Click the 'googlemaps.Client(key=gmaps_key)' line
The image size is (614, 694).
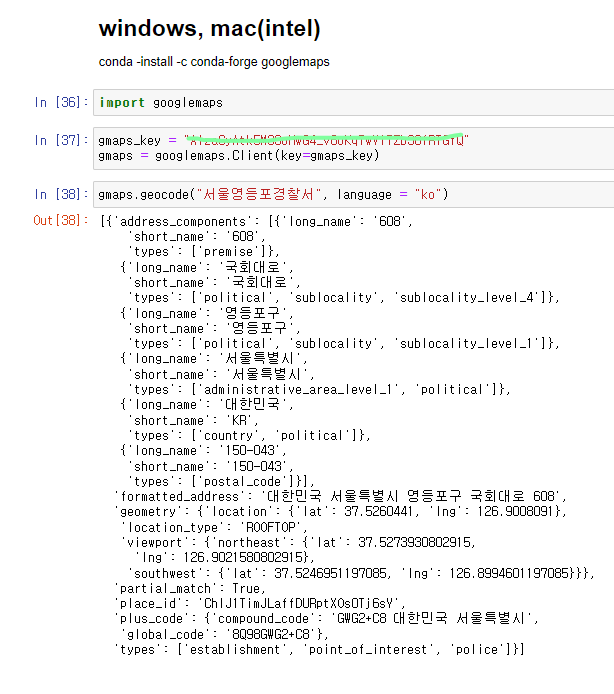pos(239,156)
